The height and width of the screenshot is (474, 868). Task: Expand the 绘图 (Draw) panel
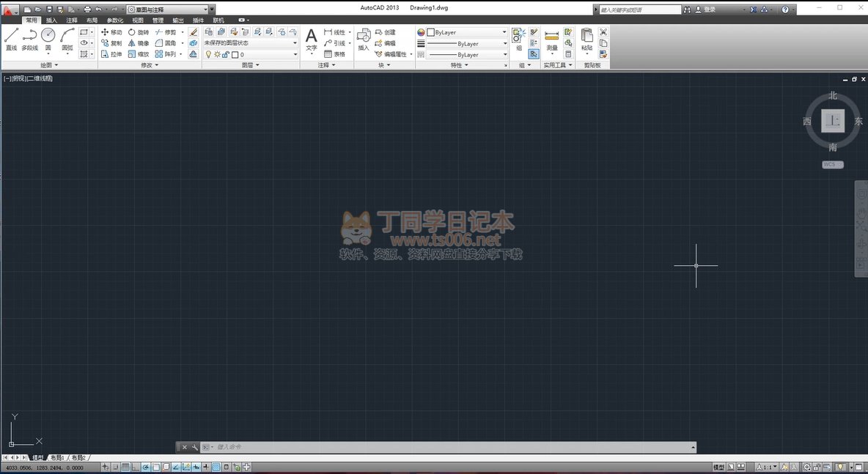pos(48,65)
